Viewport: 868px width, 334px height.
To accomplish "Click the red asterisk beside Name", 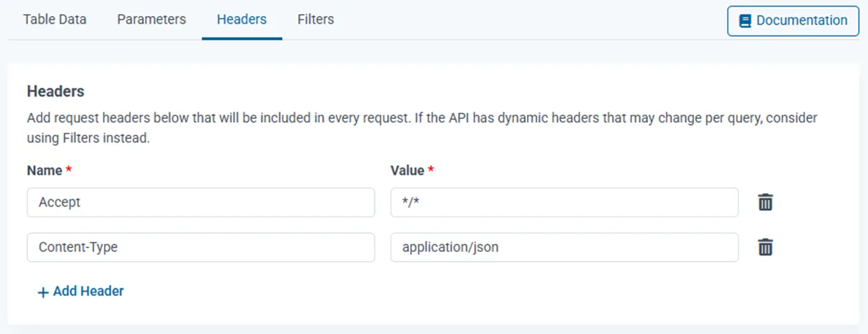I will pyautogui.click(x=69, y=170).
